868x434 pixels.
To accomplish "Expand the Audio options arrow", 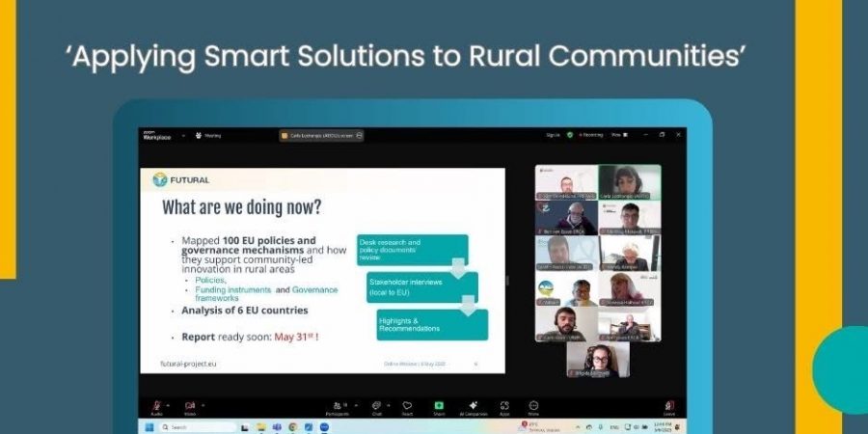I will (x=169, y=404).
